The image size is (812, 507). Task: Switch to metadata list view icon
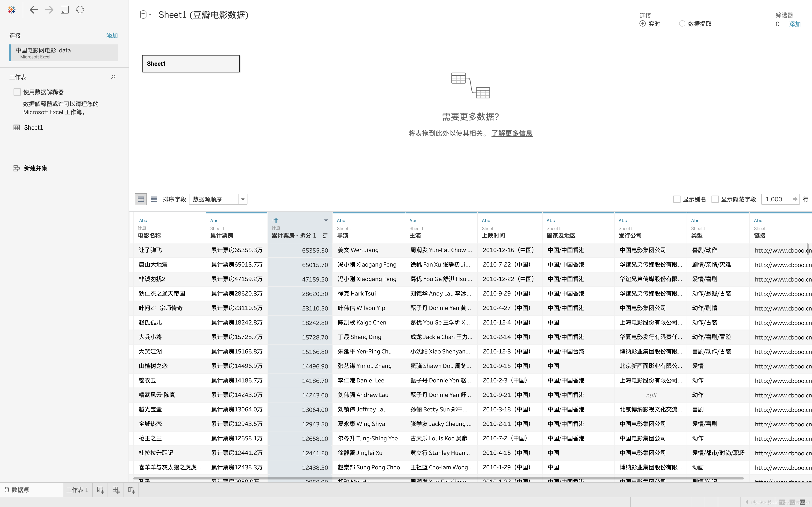[154, 199]
